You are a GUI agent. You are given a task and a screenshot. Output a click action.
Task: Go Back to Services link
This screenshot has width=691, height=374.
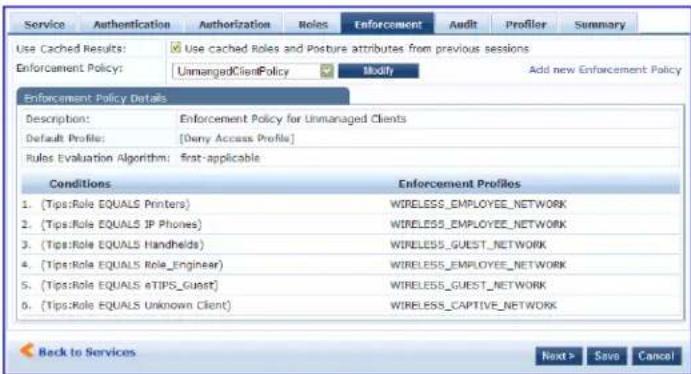click(x=87, y=352)
